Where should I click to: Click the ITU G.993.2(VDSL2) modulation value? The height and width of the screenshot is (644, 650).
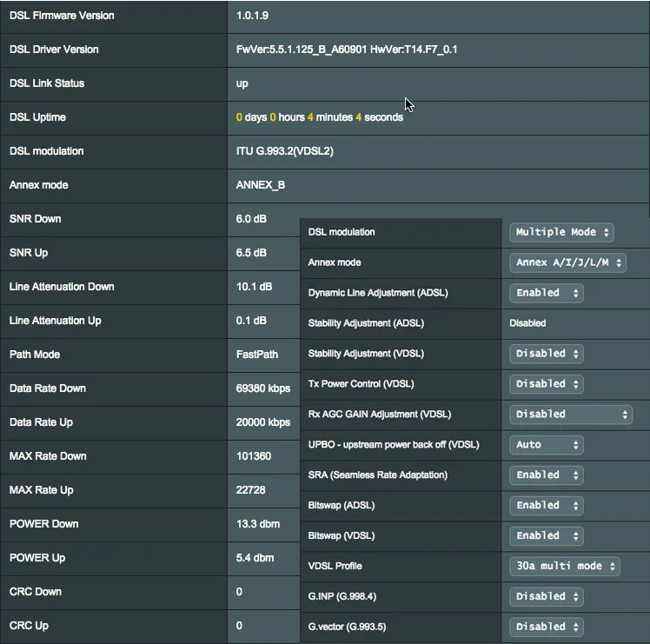(284, 151)
